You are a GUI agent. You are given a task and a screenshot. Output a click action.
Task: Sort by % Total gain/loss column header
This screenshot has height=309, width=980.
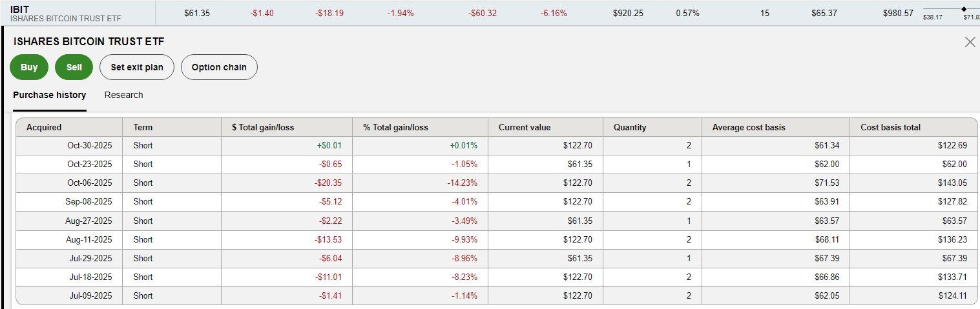point(395,127)
